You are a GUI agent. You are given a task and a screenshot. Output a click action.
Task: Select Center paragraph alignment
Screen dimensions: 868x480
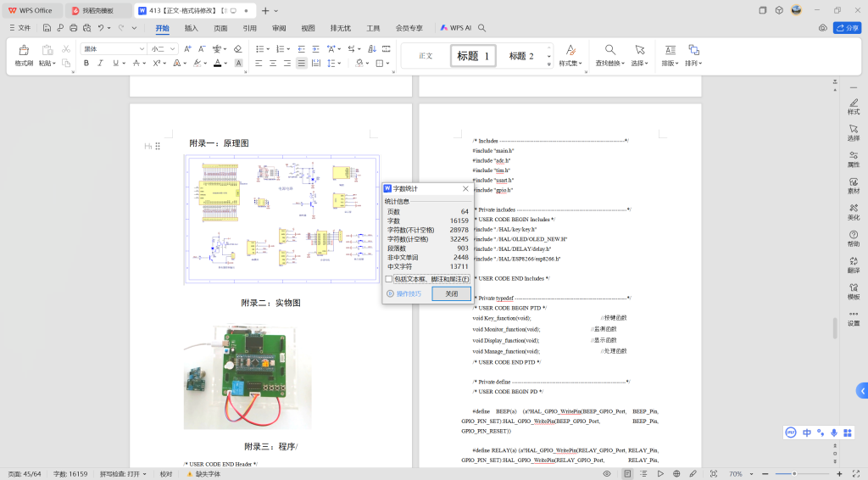point(273,63)
